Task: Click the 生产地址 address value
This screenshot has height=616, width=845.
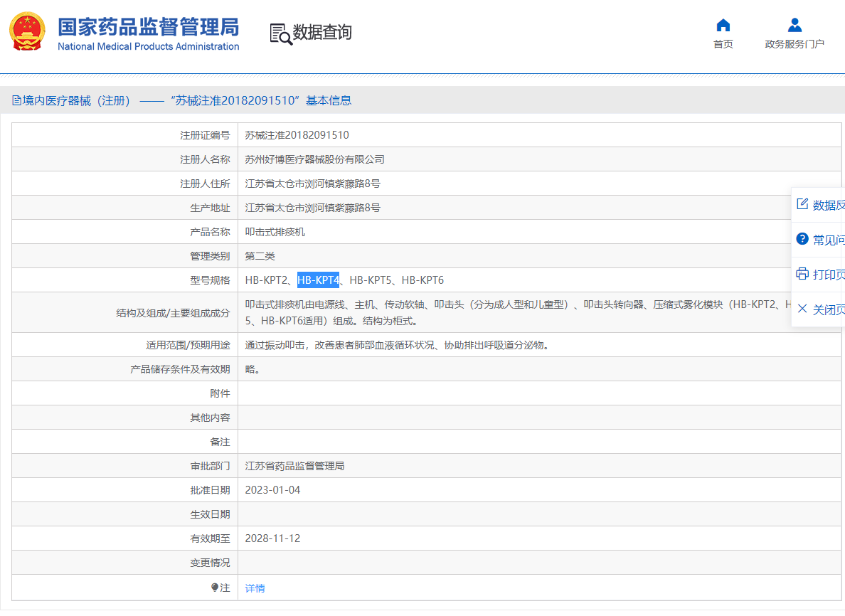Action: tap(312, 208)
